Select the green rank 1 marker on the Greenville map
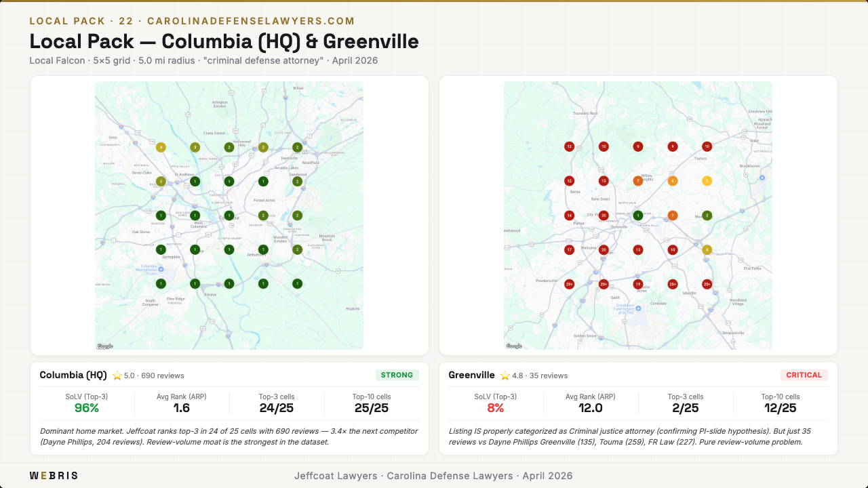The width and height of the screenshot is (868, 488). pos(638,216)
